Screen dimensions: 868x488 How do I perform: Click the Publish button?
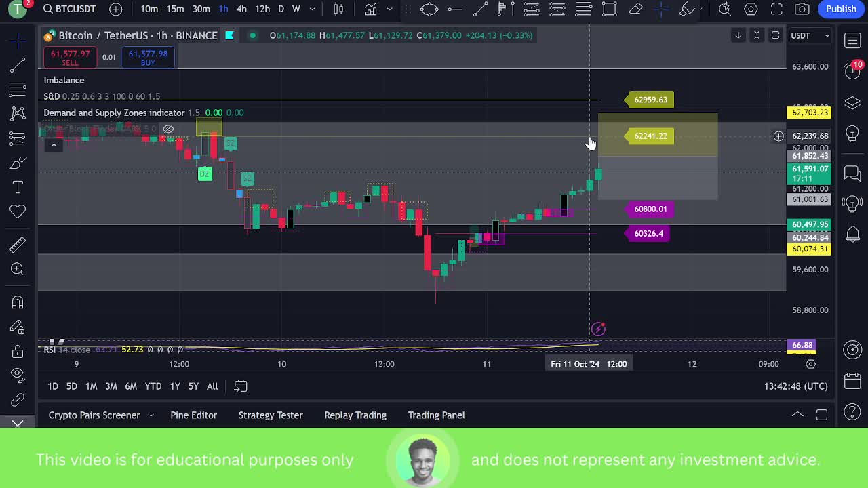(x=841, y=9)
